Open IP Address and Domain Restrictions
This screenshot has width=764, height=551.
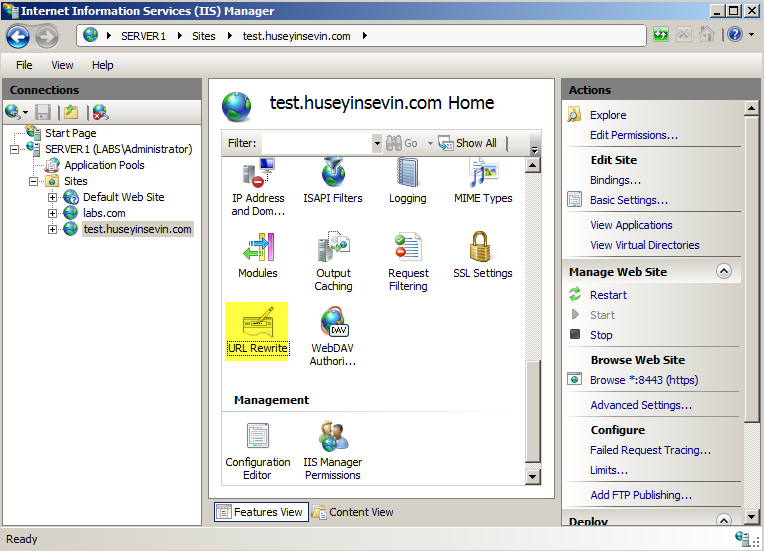pos(258,188)
